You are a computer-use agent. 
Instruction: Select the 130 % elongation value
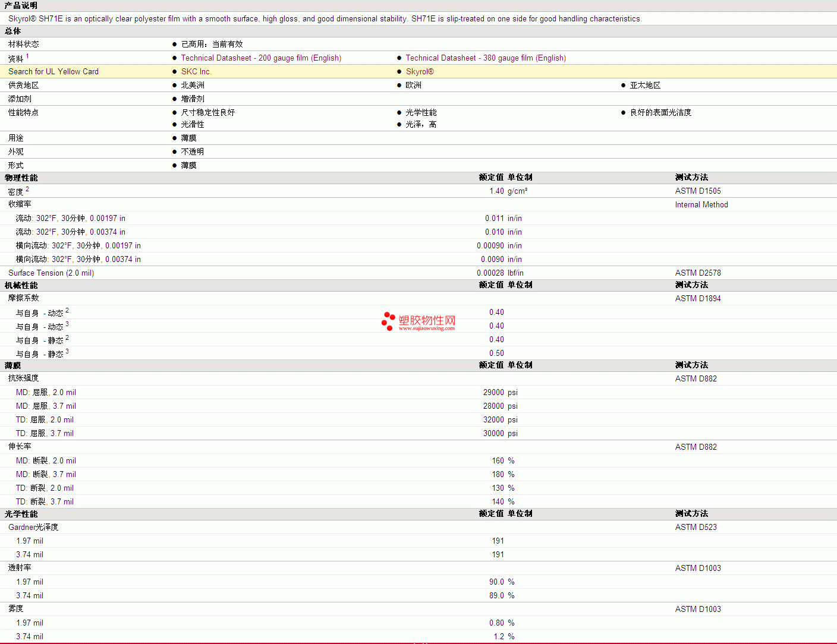[x=504, y=488]
